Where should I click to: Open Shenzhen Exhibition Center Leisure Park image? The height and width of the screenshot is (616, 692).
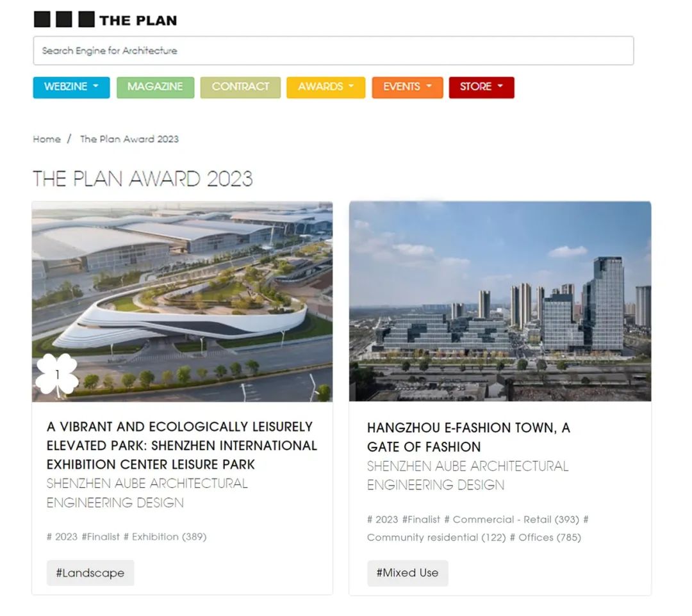tap(182, 302)
